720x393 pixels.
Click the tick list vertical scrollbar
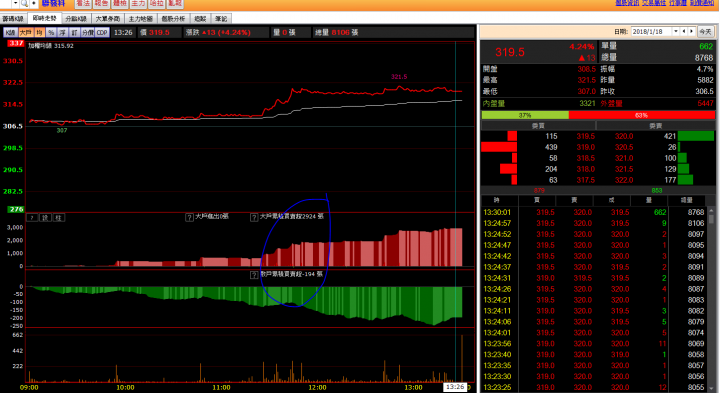tap(711, 298)
